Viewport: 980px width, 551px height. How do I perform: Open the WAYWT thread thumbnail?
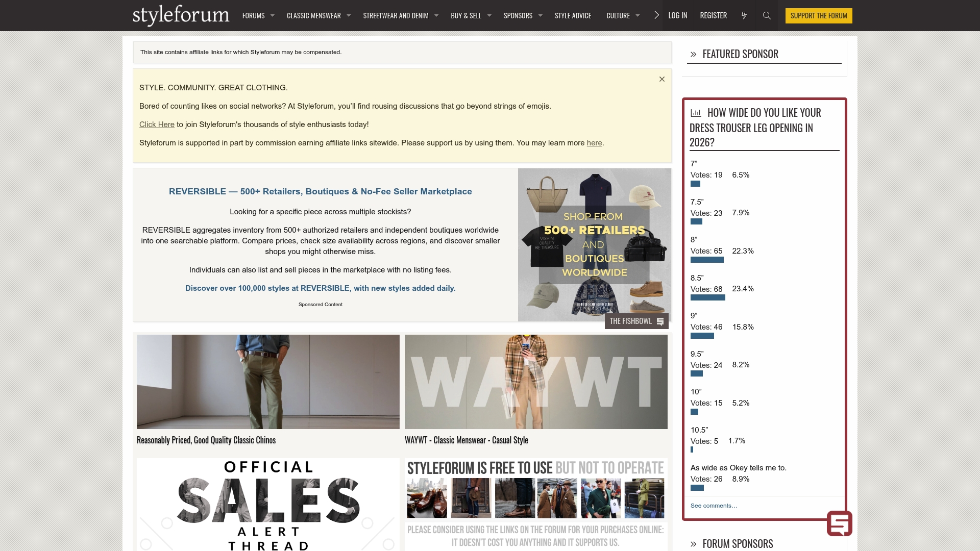(x=536, y=382)
